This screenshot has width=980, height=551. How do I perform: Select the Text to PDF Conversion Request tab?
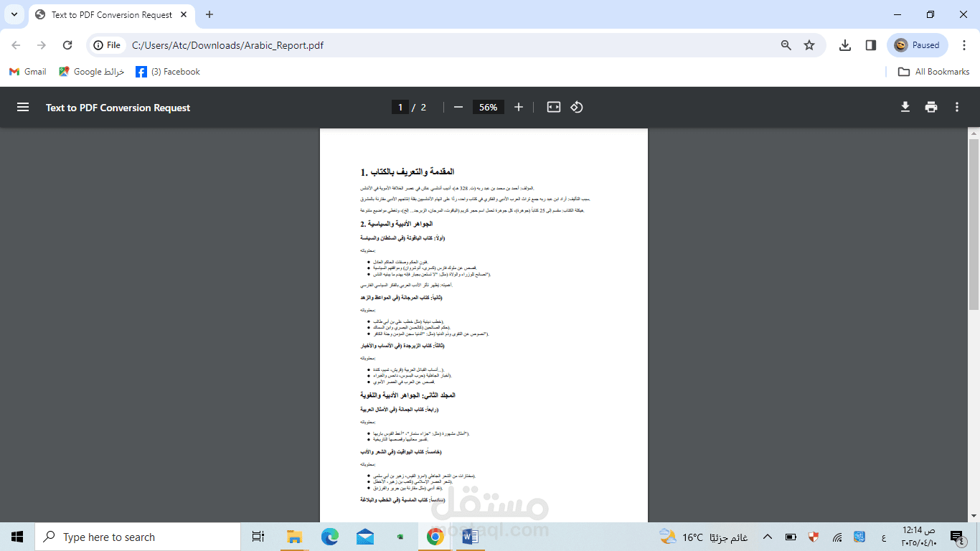(112, 14)
